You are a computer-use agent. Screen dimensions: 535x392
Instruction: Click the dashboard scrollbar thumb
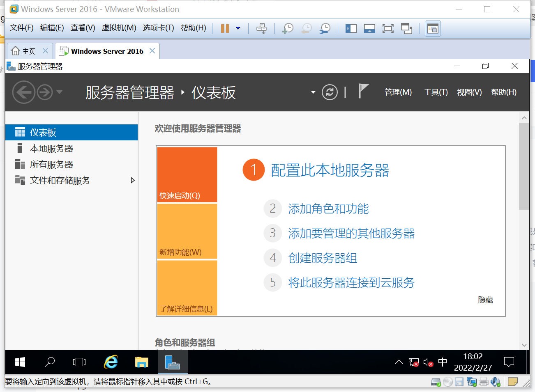[x=524, y=166]
